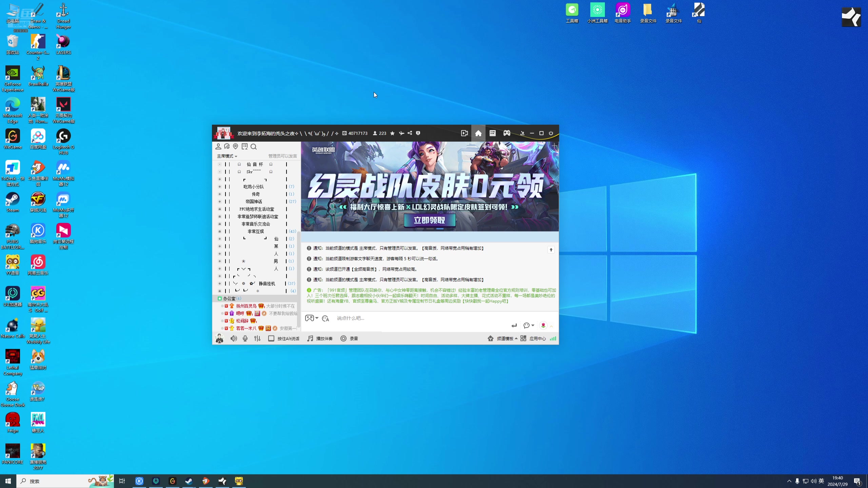Open the 频道模板 template menu

point(502,339)
